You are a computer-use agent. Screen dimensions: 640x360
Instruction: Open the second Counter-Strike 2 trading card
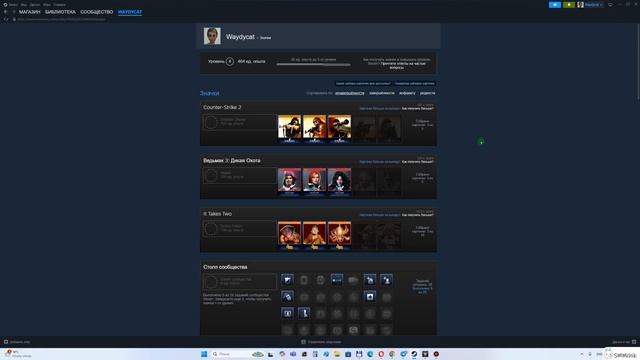click(314, 129)
